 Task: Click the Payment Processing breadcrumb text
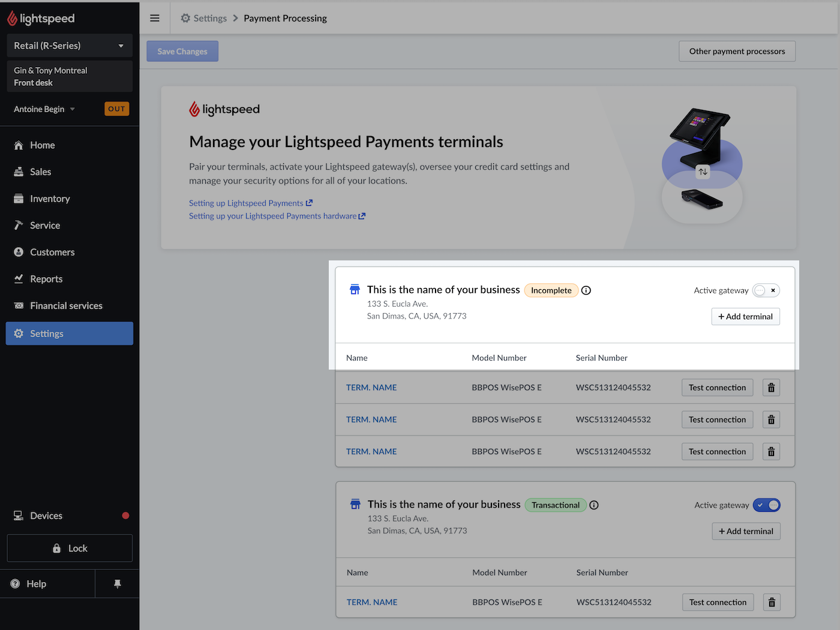(x=285, y=18)
